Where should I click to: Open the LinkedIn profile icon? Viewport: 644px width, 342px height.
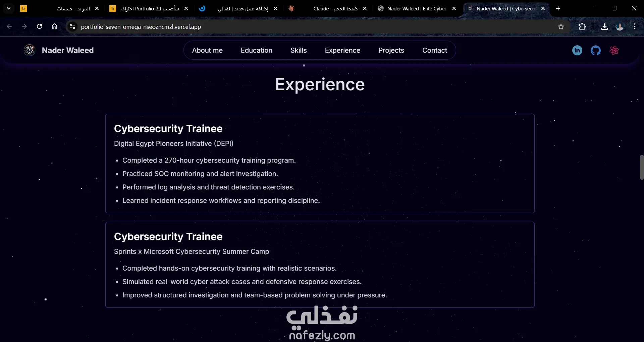[577, 50]
